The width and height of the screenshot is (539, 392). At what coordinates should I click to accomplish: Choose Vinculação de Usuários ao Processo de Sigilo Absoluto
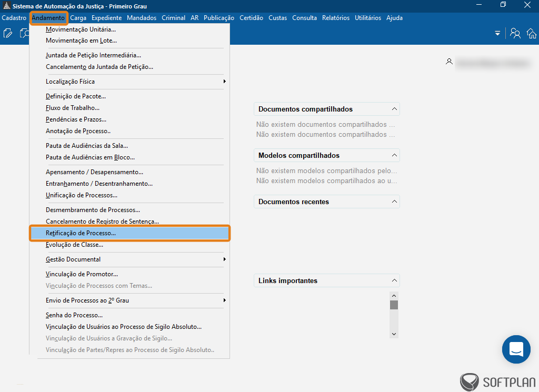click(x=130, y=327)
